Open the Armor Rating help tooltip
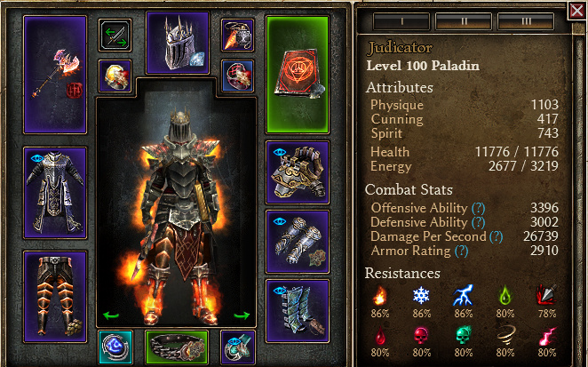The height and width of the screenshot is (367, 588). 461,251
